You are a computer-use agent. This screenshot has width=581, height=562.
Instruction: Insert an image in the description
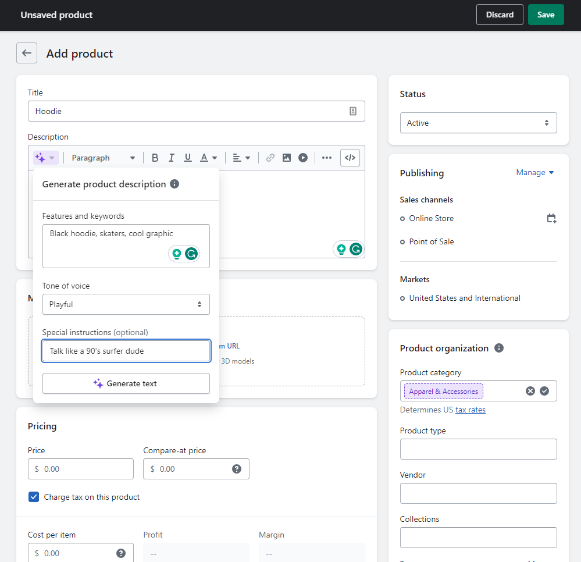(x=287, y=158)
